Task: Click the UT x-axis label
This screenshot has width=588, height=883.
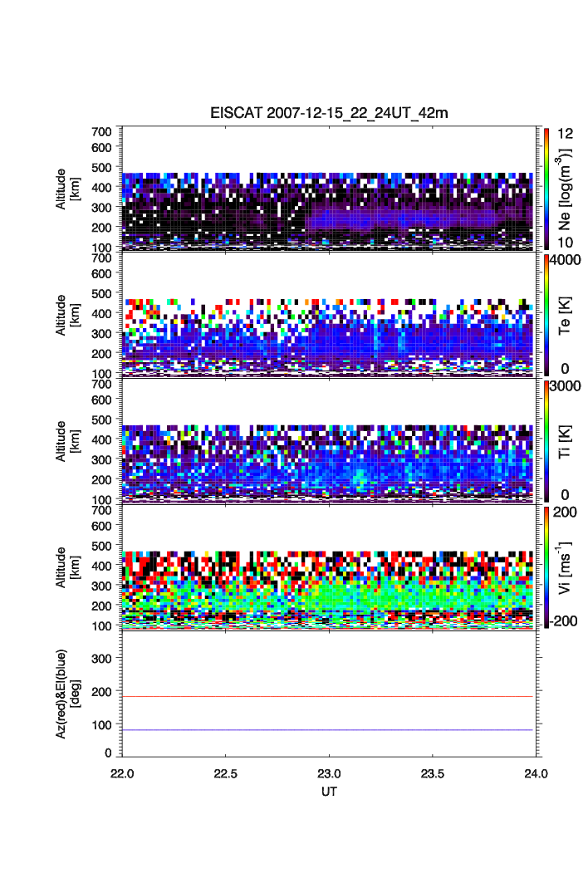Action: click(x=329, y=792)
